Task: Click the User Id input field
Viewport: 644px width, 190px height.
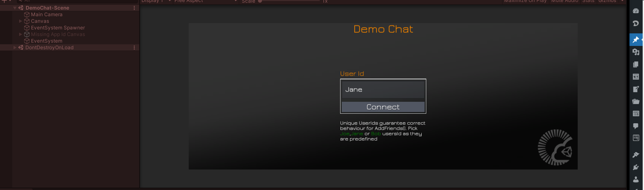Action: (x=383, y=90)
